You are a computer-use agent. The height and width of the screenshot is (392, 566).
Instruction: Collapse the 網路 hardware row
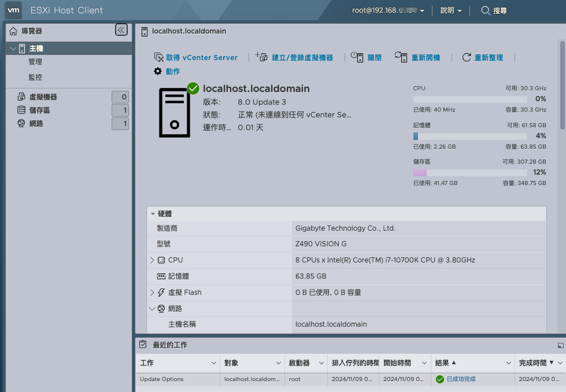point(152,309)
